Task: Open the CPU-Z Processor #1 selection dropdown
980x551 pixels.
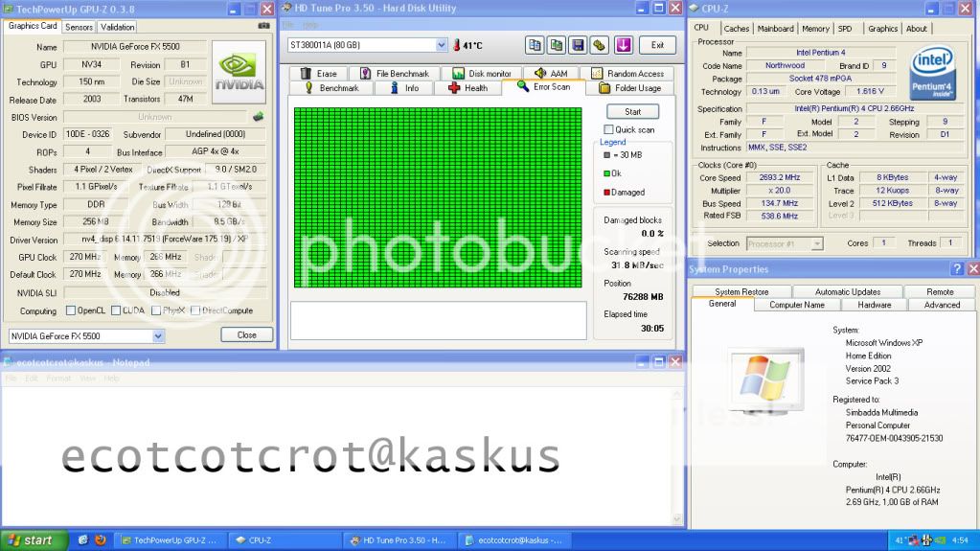Action: [x=816, y=244]
